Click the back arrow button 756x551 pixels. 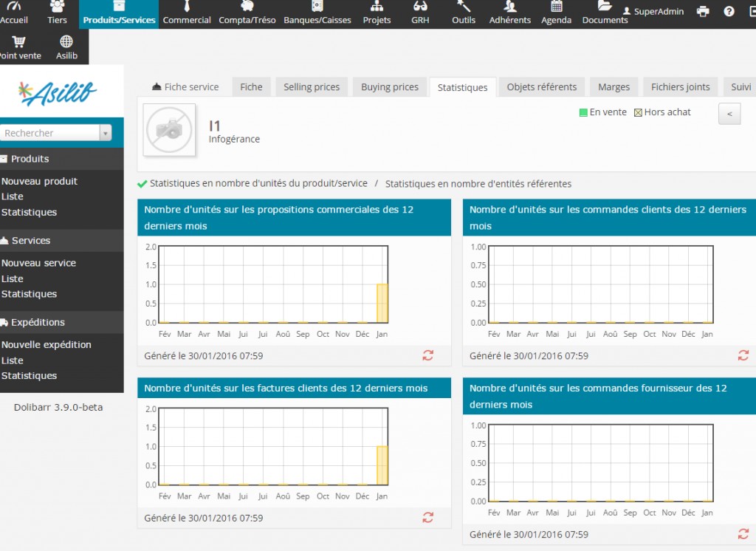click(x=729, y=114)
